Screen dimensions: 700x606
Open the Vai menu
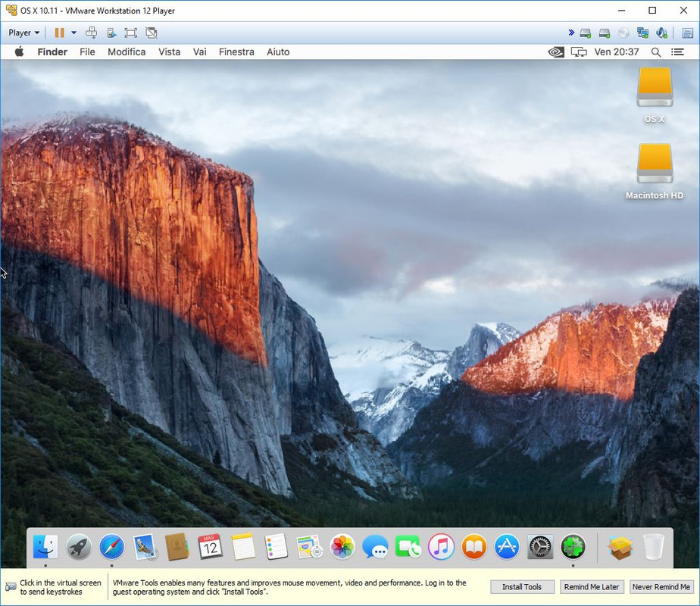tap(199, 52)
